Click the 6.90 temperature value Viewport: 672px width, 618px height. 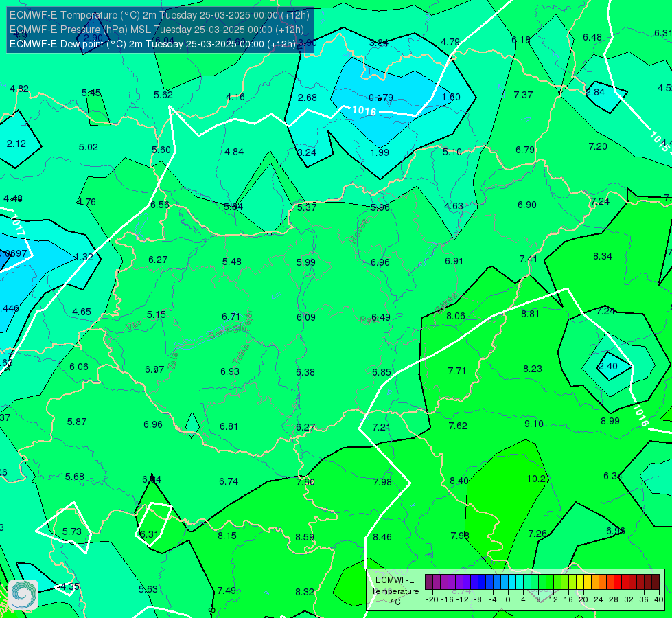pos(527,205)
